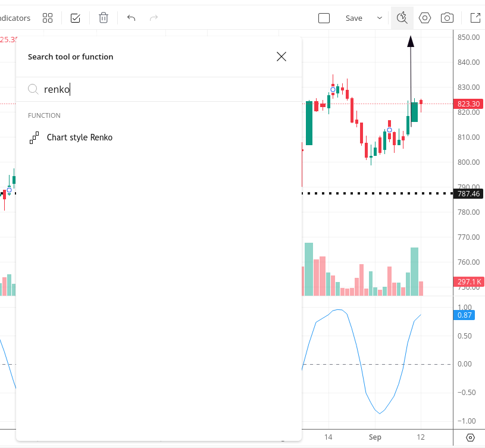The height and width of the screenshot is (448, 485).
Task: Expand the dropdown arrow next to Save
Action: tap(380, 18)
